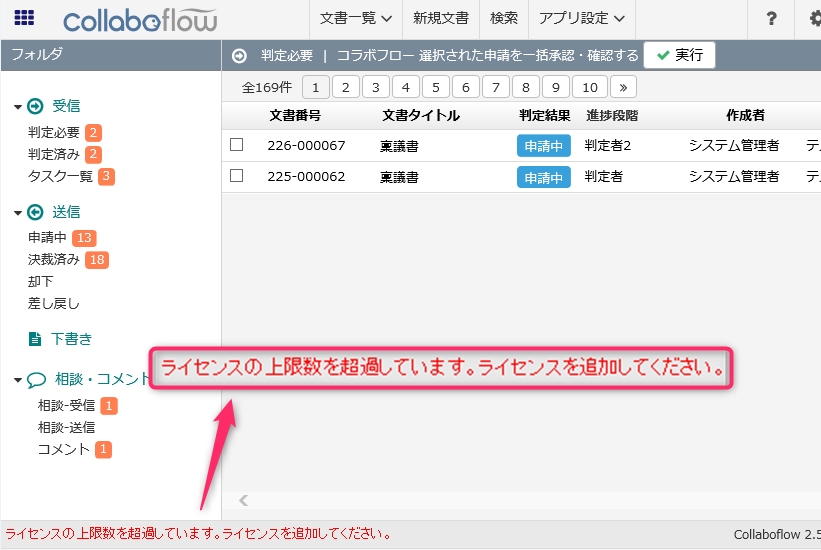Open the 新規文書 menu item
821x550 pixels.
[x=440, y=19]
